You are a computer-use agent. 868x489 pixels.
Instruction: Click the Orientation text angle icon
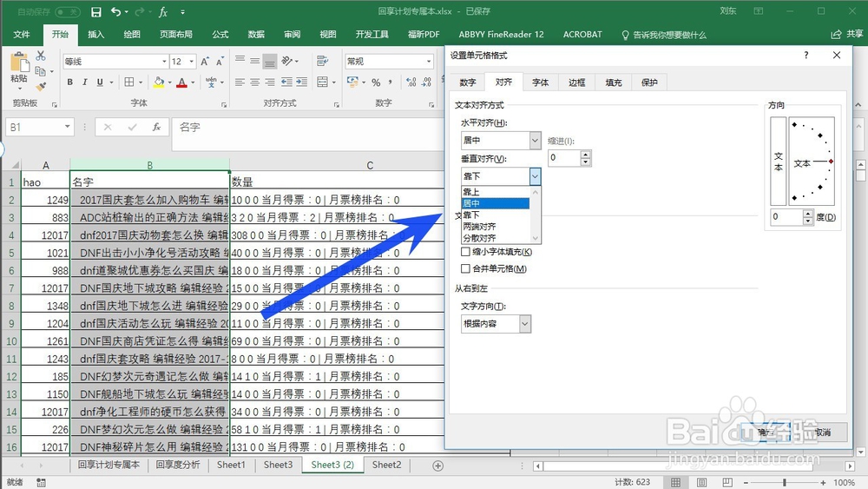tap(286, 61)
